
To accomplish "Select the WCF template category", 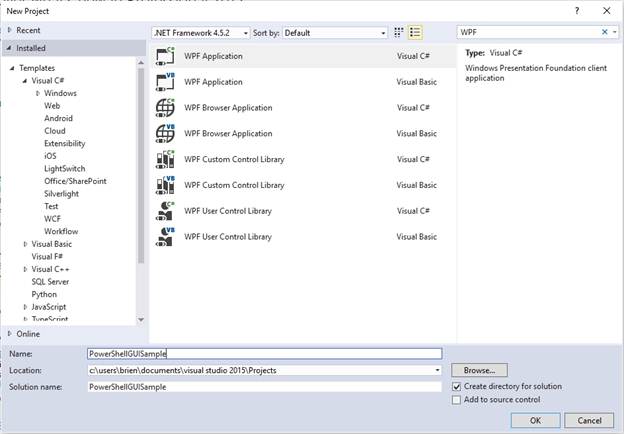I will point(53,219).
